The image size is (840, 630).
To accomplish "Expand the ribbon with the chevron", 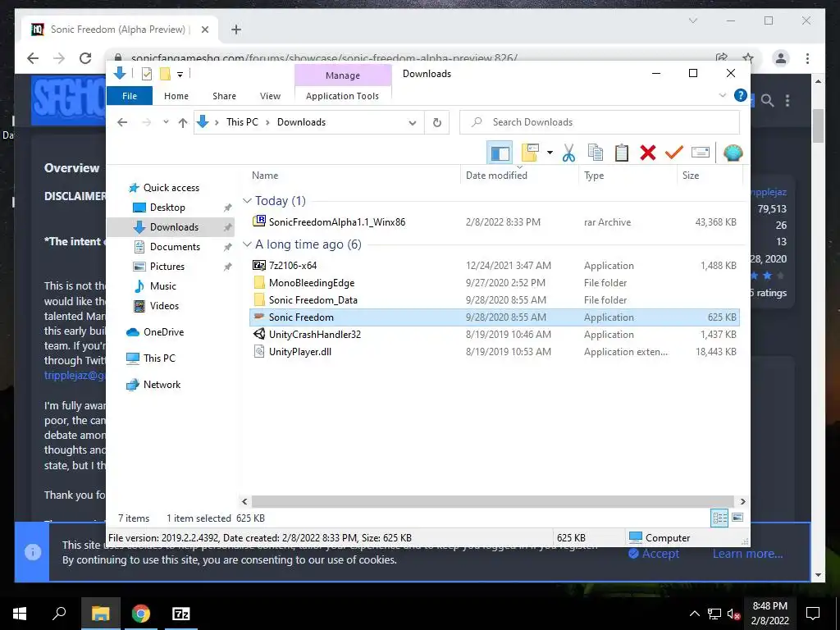I will pyautogui.click(x=723, y=95).
